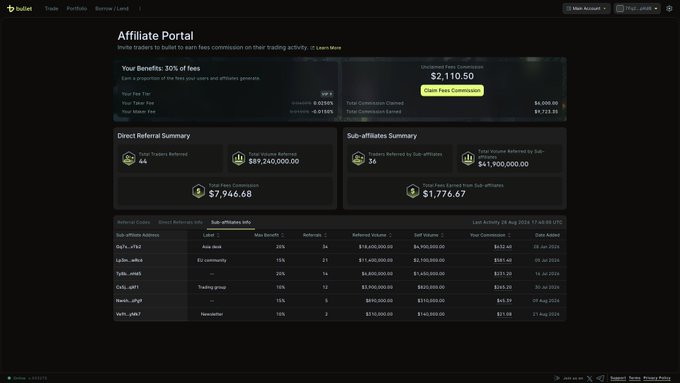Click the Total Volume Referred chart icon
680x383 pixels.
click(239, 158)
